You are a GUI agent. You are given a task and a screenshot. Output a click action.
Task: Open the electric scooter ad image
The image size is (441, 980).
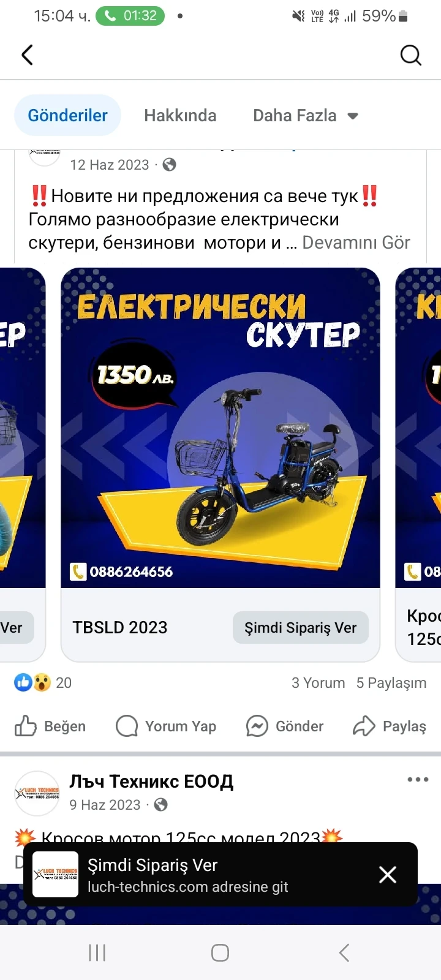(x=221, y=428)
